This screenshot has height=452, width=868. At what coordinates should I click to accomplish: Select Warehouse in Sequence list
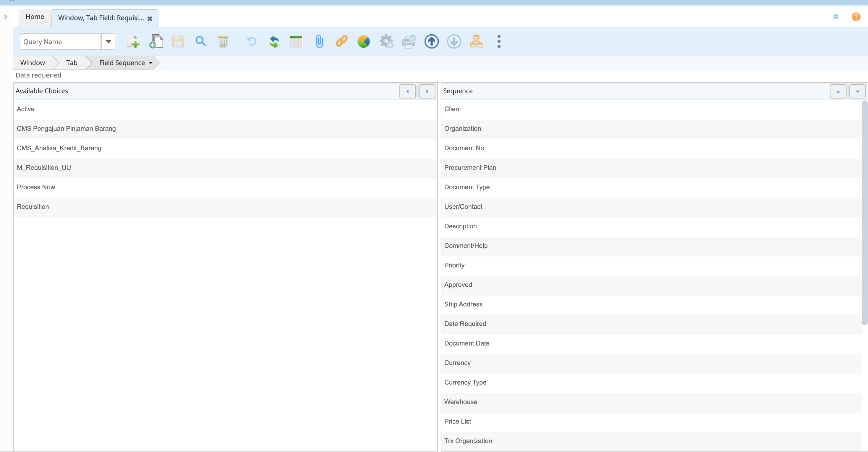coord(651,403)
